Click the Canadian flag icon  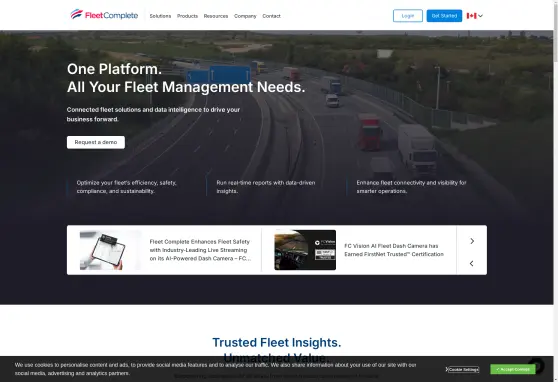471,16
